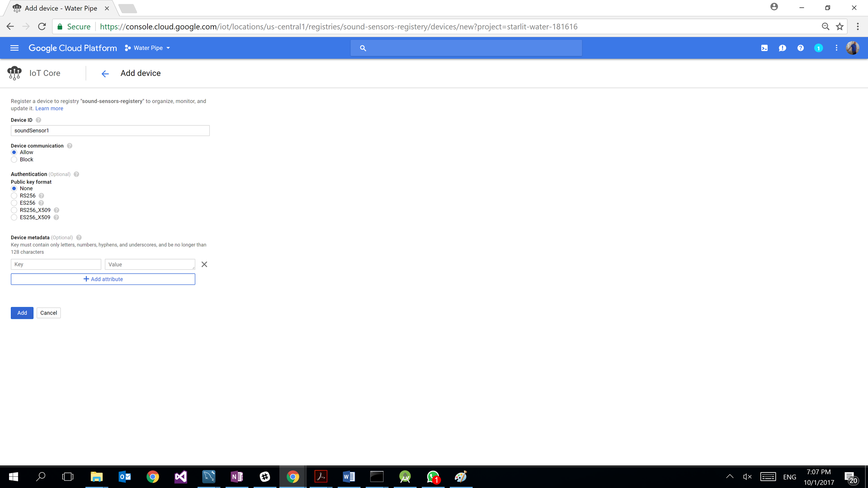Follow the Learn more link

click(49, 108)
